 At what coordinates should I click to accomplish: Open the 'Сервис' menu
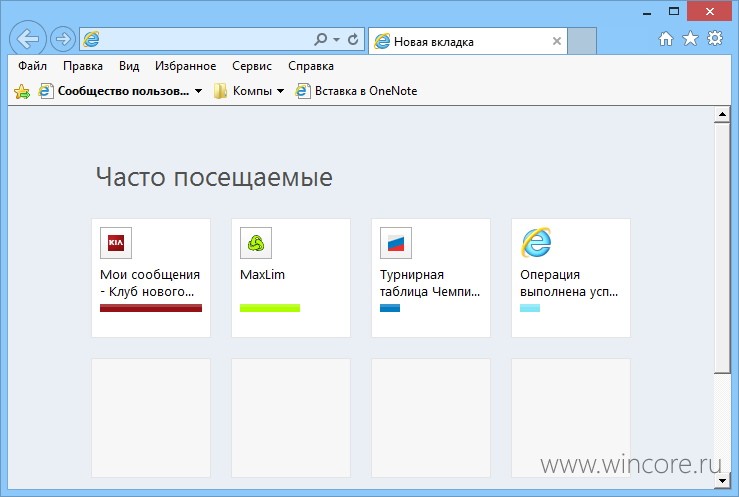pos(252,66)
